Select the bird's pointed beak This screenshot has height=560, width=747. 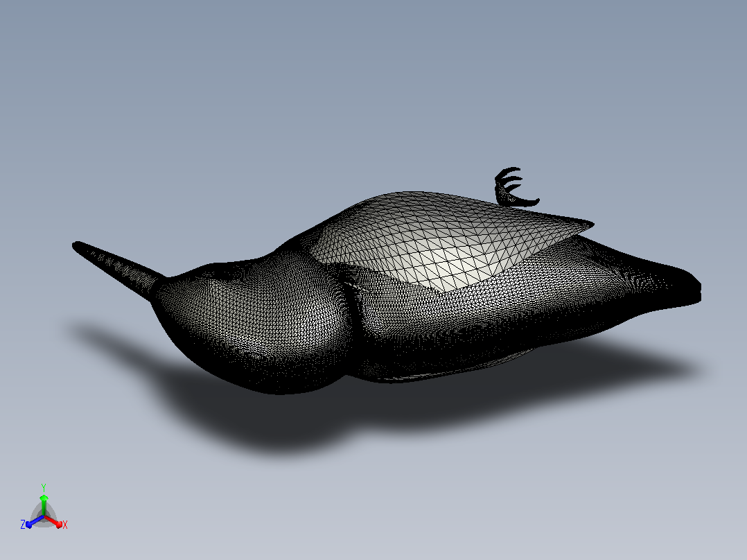116,270
